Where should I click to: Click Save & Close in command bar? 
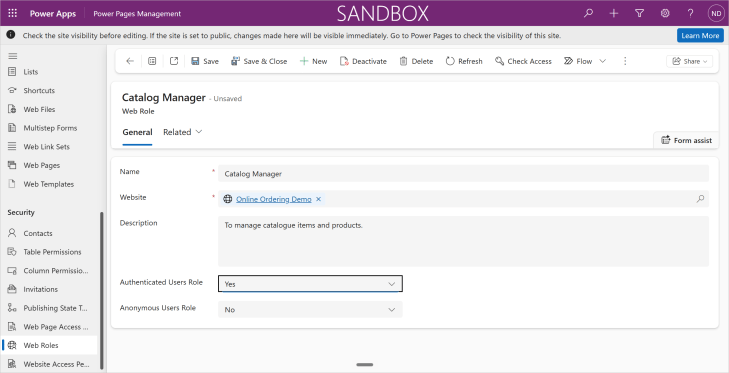(x=259, y=61)
